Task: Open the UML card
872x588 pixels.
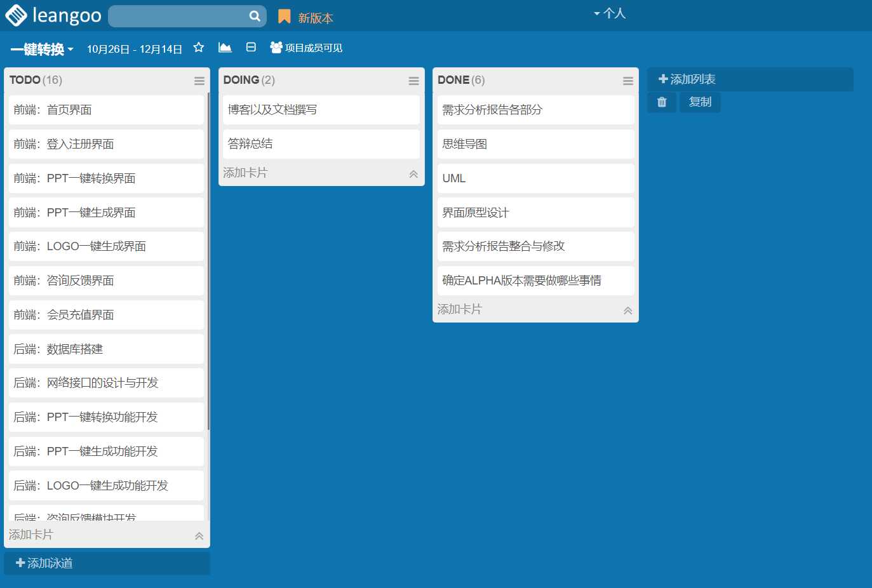Action: coord(535,178)
